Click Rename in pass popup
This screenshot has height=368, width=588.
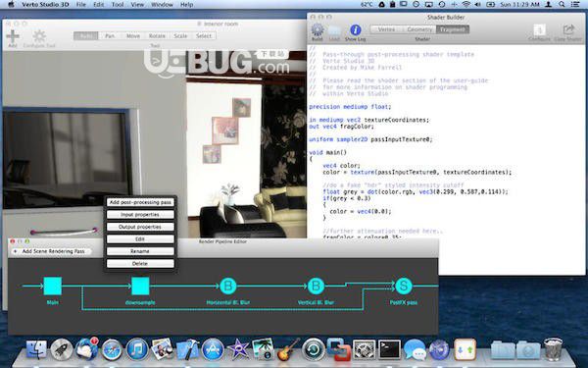click(140, 251)
